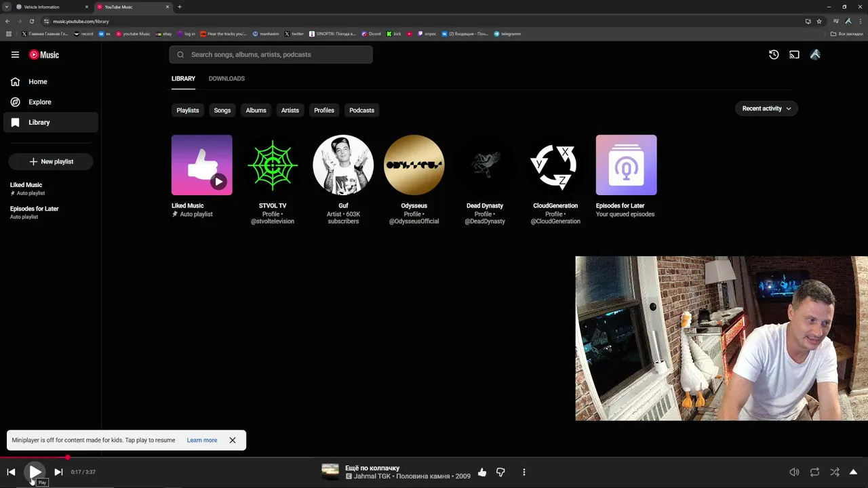
Task: Bookmark this page with the star icon
Action: click(819, 21)
